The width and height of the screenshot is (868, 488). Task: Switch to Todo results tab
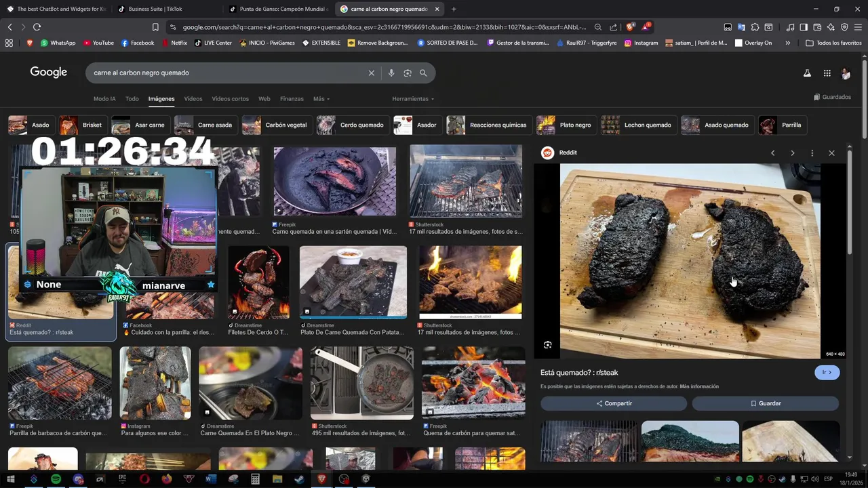point(132,99)
